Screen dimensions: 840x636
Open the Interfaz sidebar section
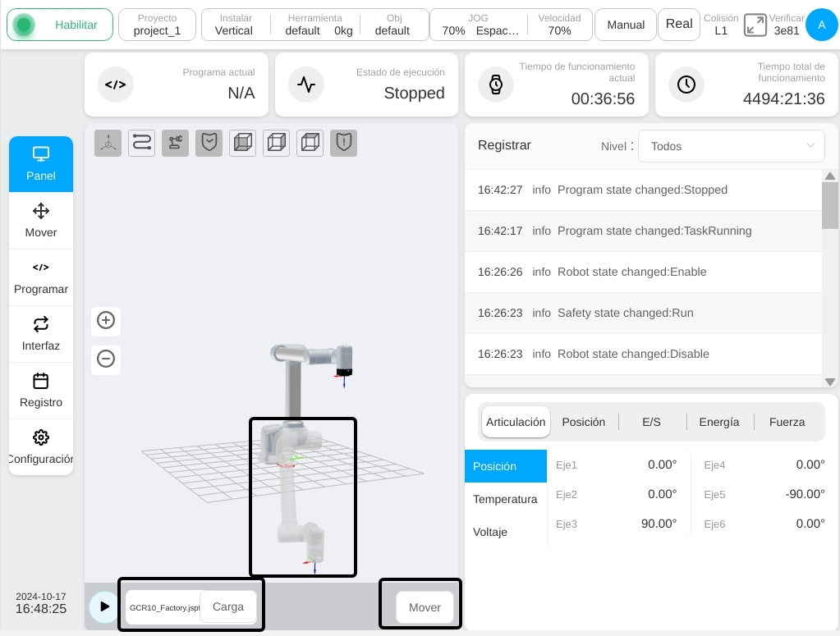[x=41, y=334]
